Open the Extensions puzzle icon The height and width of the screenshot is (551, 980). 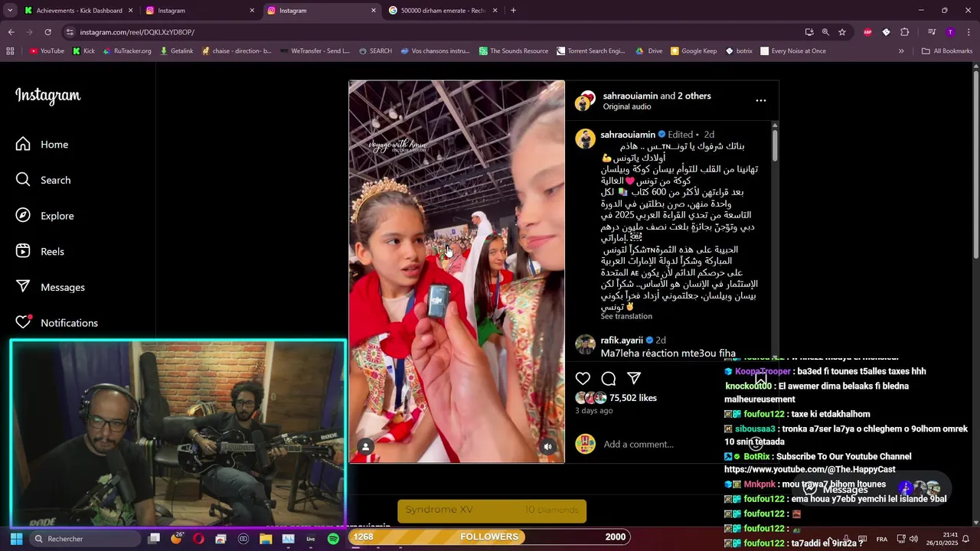click(x=905, y=32)
